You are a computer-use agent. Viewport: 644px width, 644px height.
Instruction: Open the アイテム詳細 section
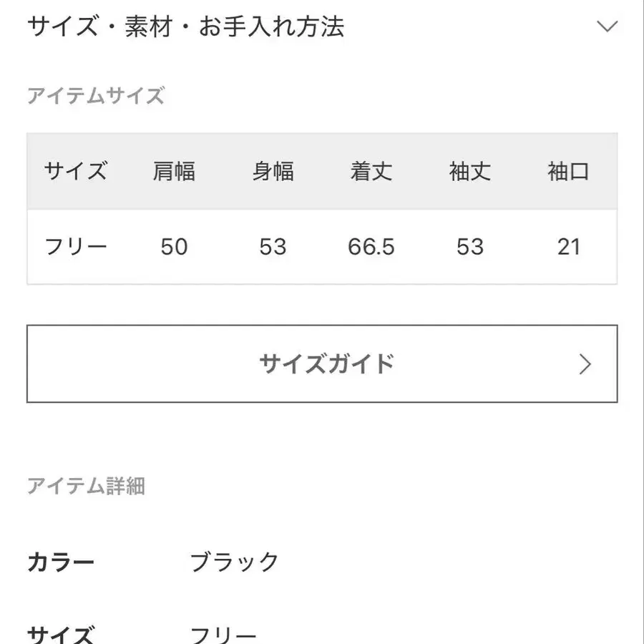87,487
